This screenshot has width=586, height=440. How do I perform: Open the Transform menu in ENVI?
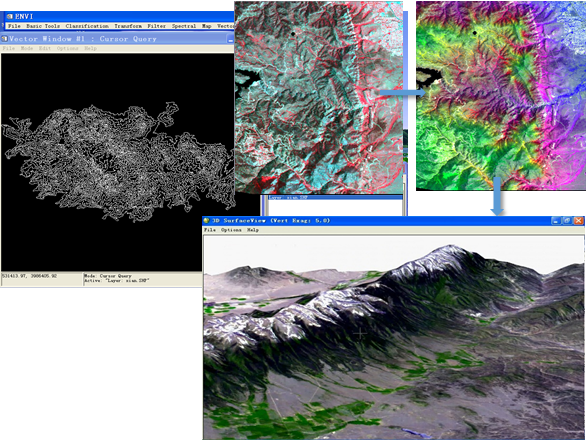point(128,26)
